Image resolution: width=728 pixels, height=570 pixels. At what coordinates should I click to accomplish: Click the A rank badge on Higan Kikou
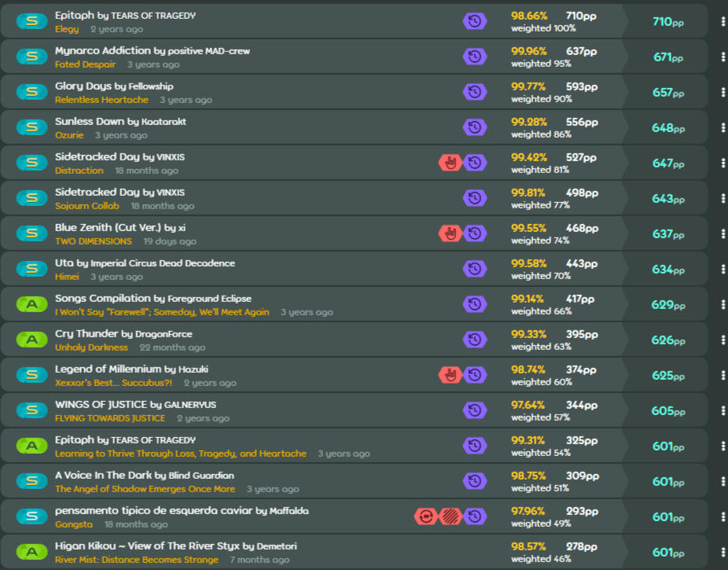31,552
